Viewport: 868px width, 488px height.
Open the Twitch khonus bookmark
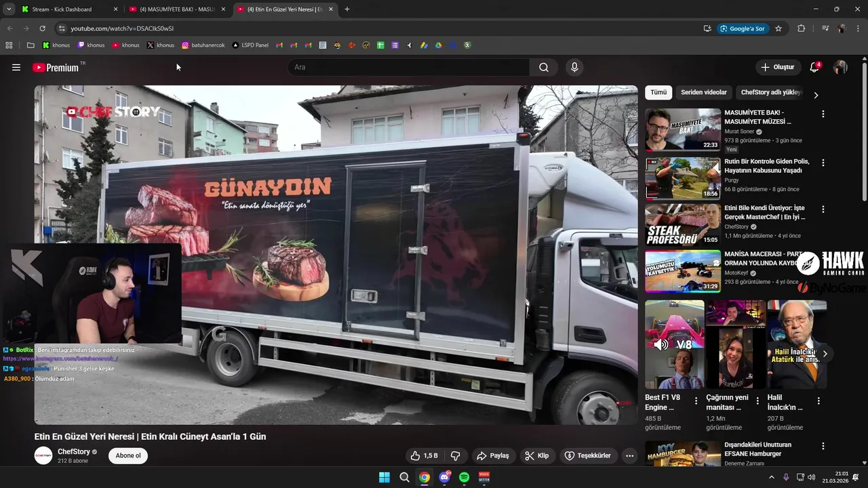coord(91,45)
